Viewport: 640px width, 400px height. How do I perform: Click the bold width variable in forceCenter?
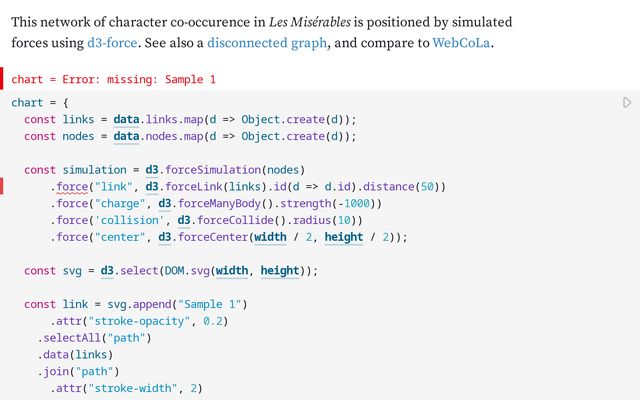(x=270, y=237)
